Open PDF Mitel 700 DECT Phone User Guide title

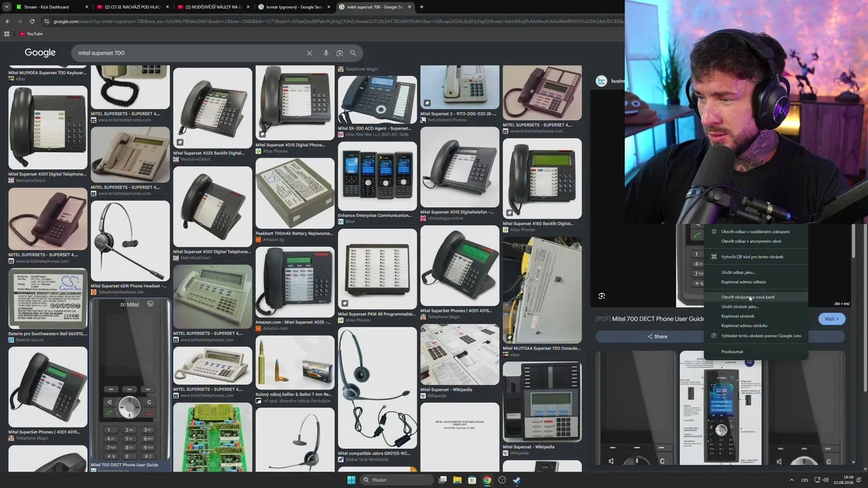(650, 319)
